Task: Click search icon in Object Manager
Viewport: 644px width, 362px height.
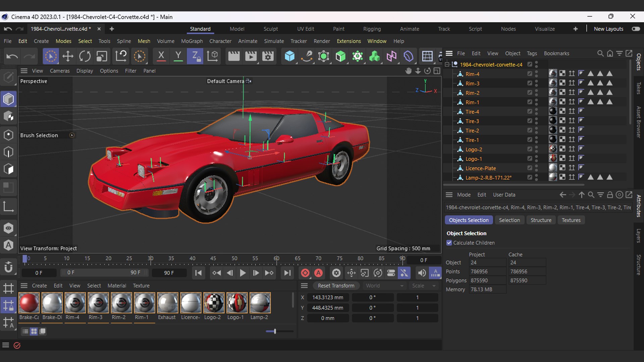Action: click(x=600, y=53)
